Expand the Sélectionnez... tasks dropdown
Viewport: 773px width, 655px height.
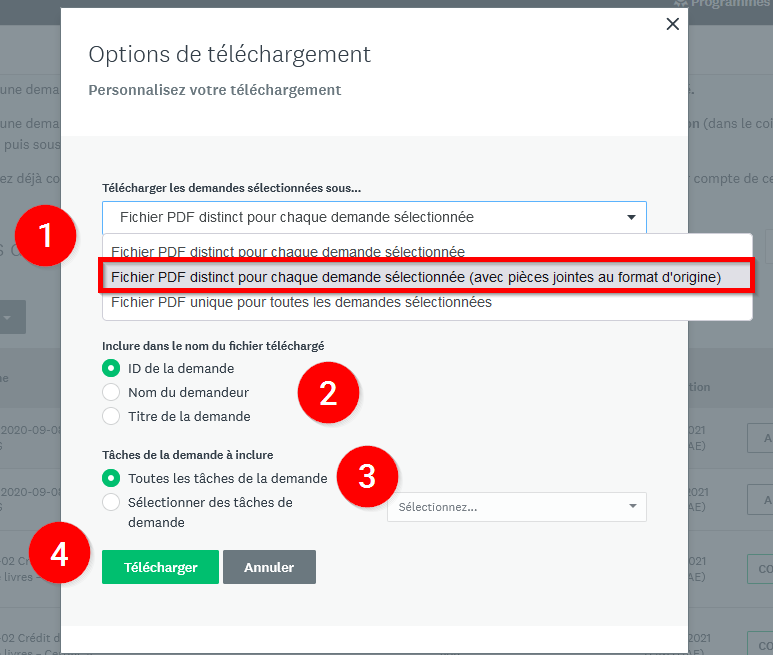click(516, 507)
